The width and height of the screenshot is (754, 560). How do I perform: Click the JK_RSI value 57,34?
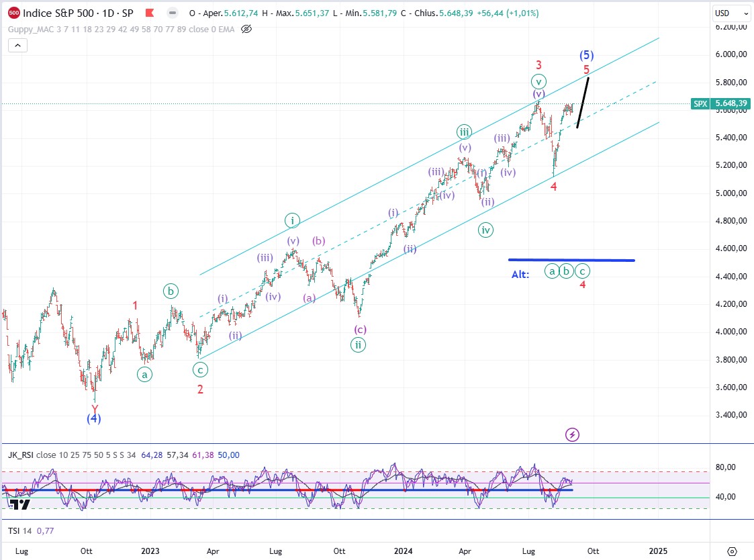tap(177, 455)
